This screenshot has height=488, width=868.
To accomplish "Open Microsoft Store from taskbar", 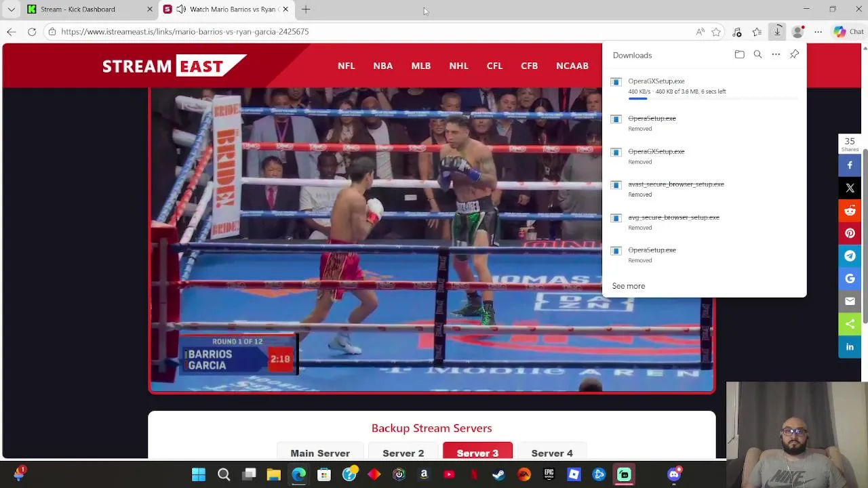I will click(x=324, y=474).
